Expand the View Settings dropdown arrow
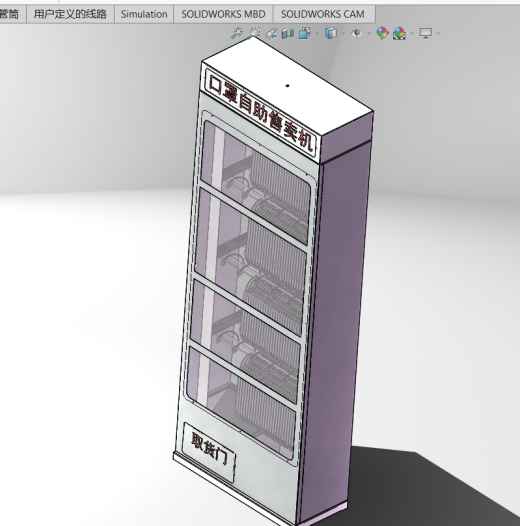Image resolution: width=520 pixels, height=526 pixels. click(x=438, y=33)
